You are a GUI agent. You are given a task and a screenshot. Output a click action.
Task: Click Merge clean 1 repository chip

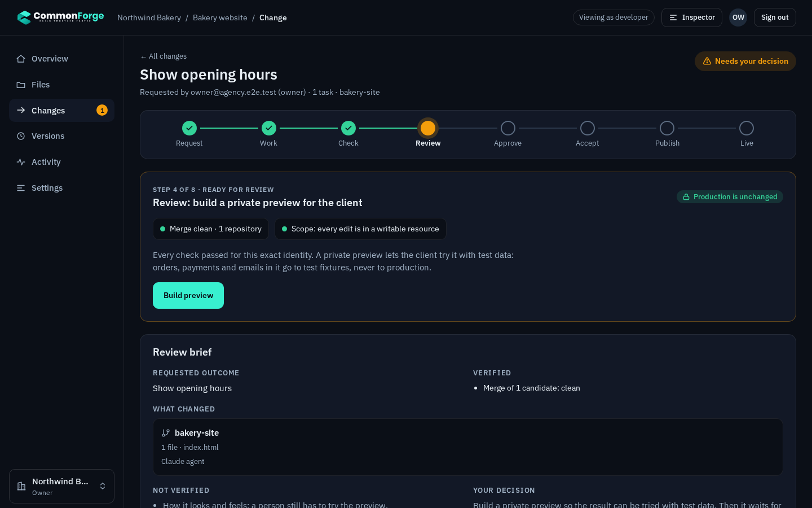211,229
